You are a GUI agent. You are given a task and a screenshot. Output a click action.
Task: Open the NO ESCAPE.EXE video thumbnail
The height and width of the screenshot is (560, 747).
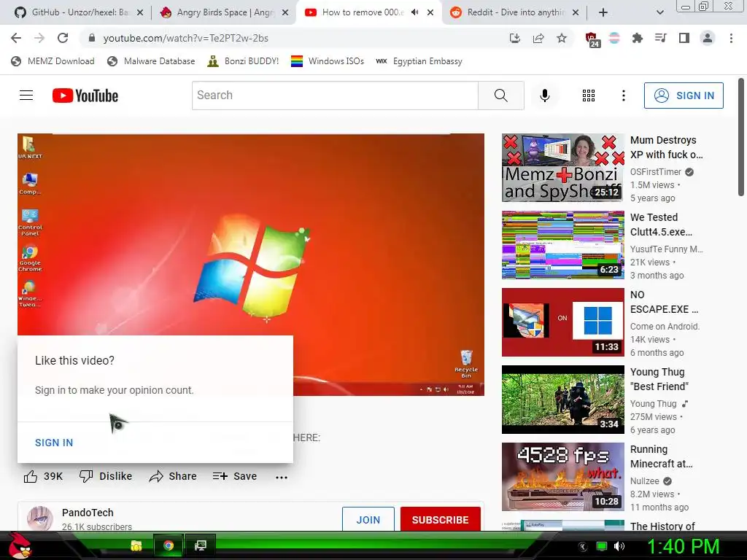click(x=562, y=322)
